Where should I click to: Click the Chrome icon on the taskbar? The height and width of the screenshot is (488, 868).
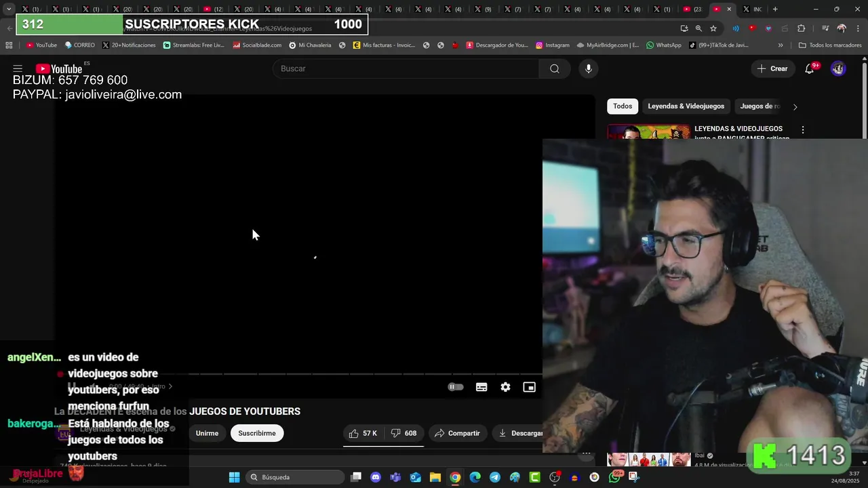coord(455,477)
